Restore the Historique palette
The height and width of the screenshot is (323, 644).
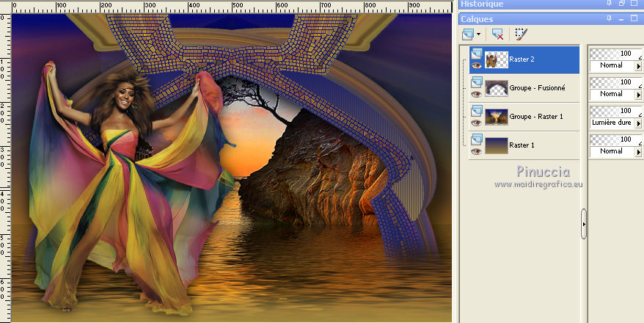(x=622, y=3)
